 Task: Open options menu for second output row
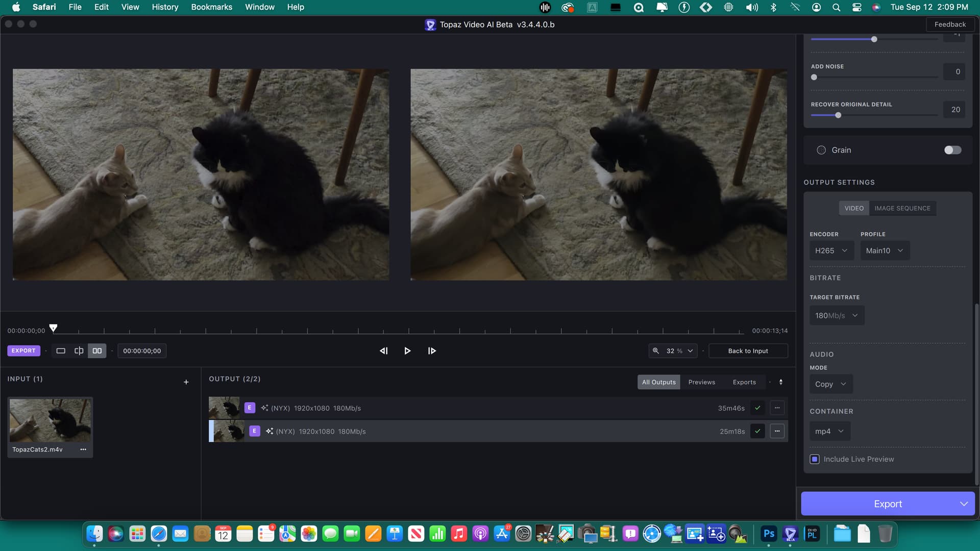[x=777, y=431]
